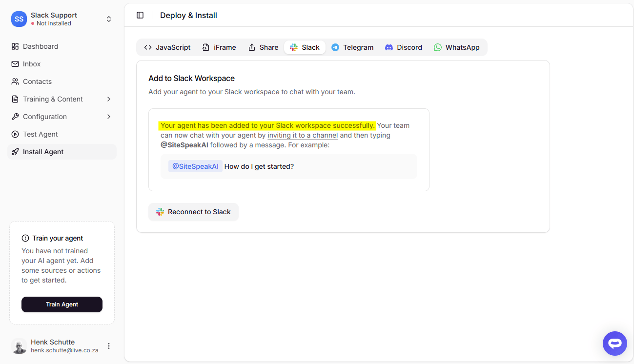Click the Test Agent play icon
This screenshot has height=364, width=634.
[x=15, y=134]
